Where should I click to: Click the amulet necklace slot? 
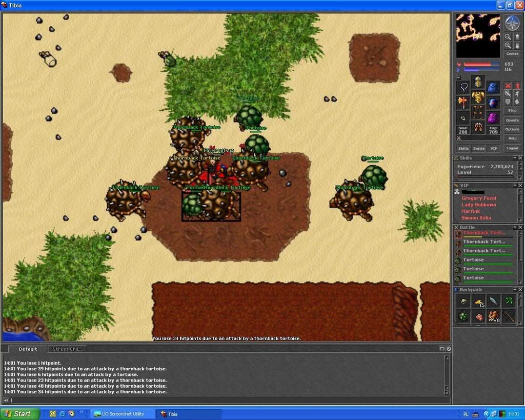click(463, 87)
